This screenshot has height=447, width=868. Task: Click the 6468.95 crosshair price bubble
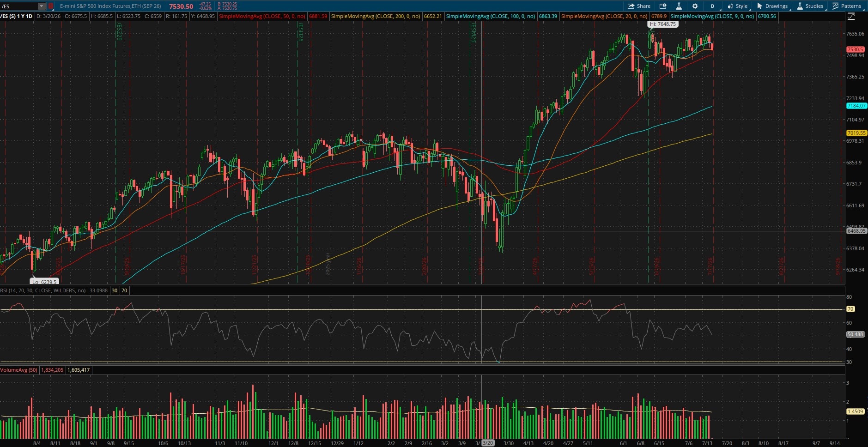coord(856,231)
